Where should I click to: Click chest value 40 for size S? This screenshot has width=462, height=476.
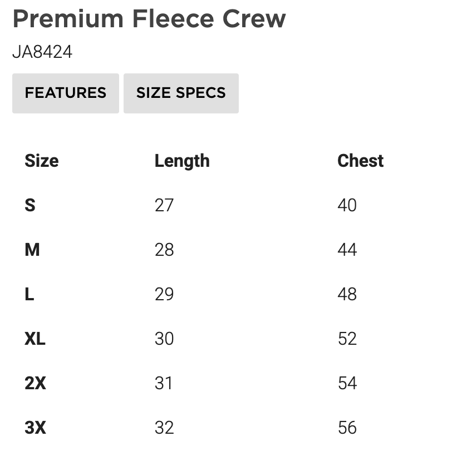pyautogui.click(x=347, y=205)
